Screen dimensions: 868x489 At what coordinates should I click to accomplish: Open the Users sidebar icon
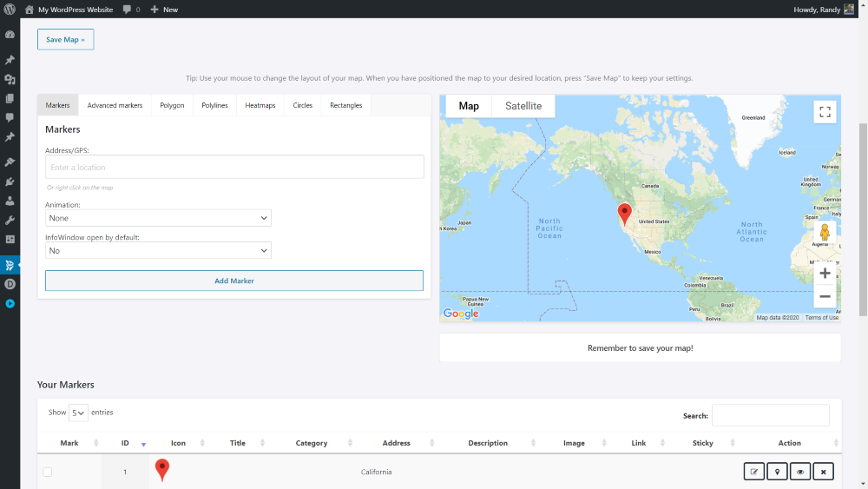(10, 201)
